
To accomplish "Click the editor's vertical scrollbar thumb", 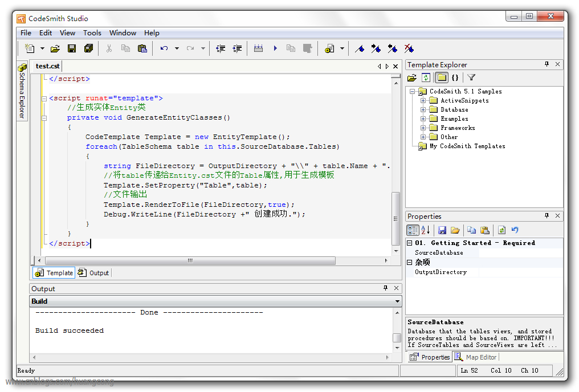I will point(396,218).
